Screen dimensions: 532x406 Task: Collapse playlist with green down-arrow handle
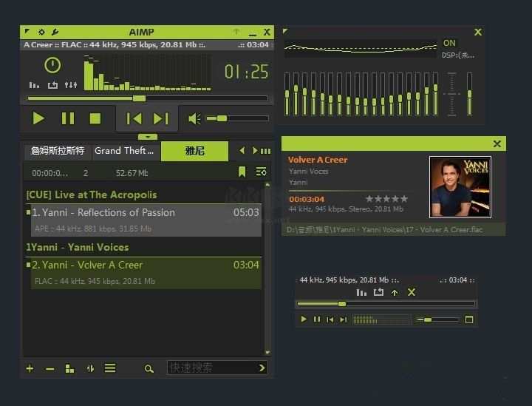pyautogui.click(x=148, y=137)
